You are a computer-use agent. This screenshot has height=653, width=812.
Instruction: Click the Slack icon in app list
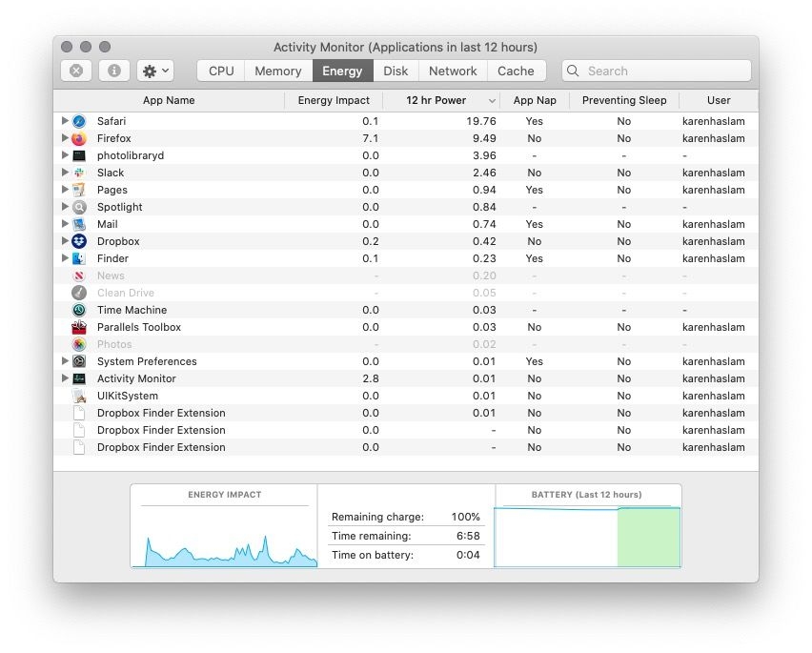[79, 173]
